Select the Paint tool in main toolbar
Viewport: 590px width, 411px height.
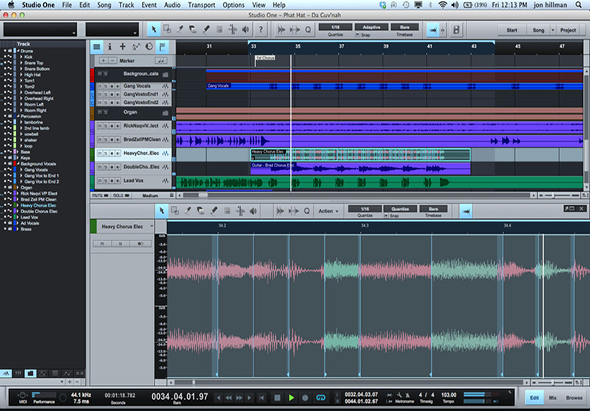[206, 29]
